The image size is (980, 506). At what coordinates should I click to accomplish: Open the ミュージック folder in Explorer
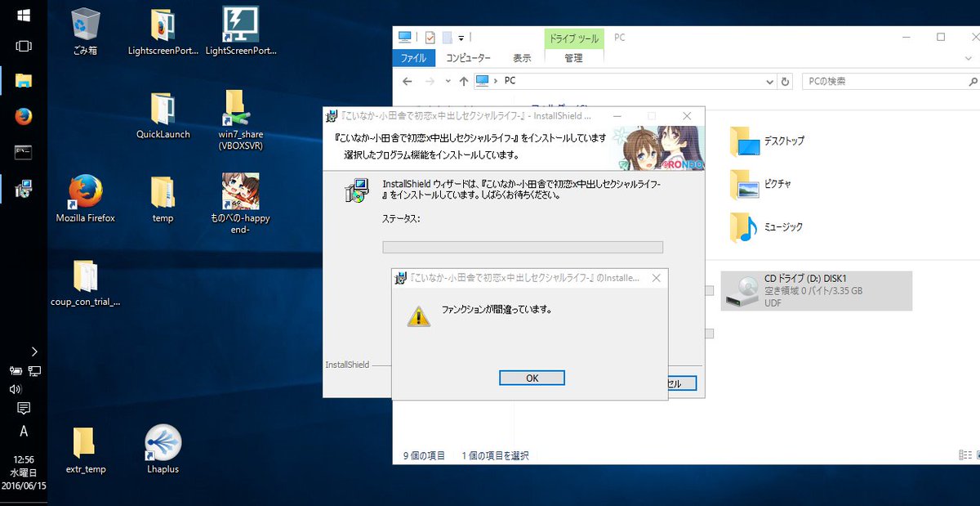click(x=765, y=226)
